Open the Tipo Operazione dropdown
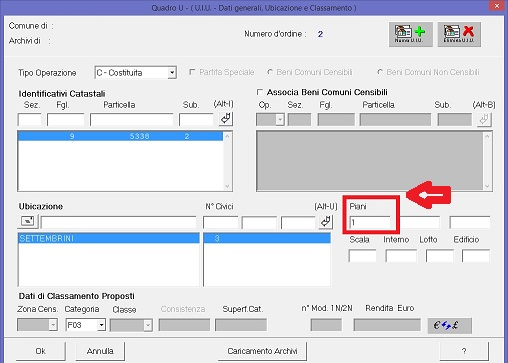This screenshot has width=508, height=363. pyautogui.click(x=172, y=72)
